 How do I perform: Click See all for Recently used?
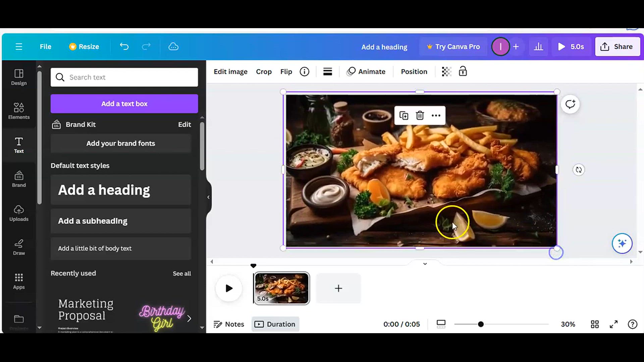(182, 274)
